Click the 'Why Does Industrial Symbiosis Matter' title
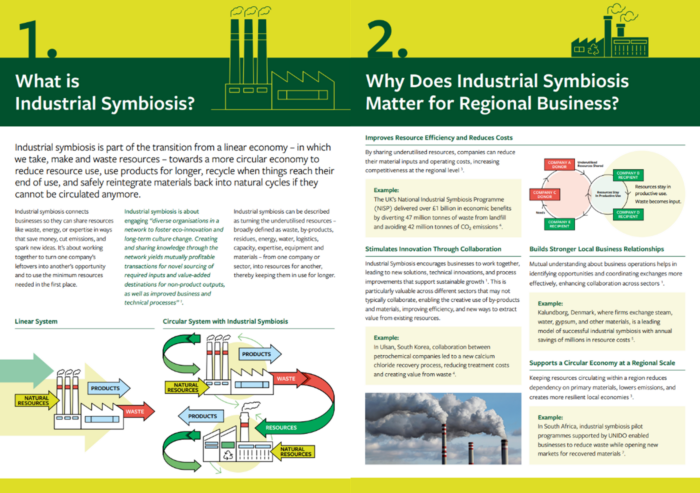The height and width of the screenshot is (493, 700). coord(497,92)
